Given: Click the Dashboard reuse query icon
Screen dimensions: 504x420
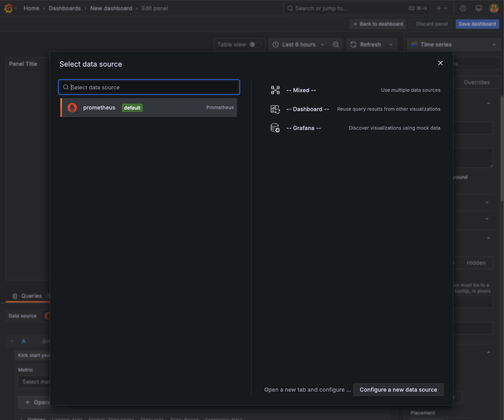Looking at the screenshot, I should pyautogui.click(x=275, y=109).
